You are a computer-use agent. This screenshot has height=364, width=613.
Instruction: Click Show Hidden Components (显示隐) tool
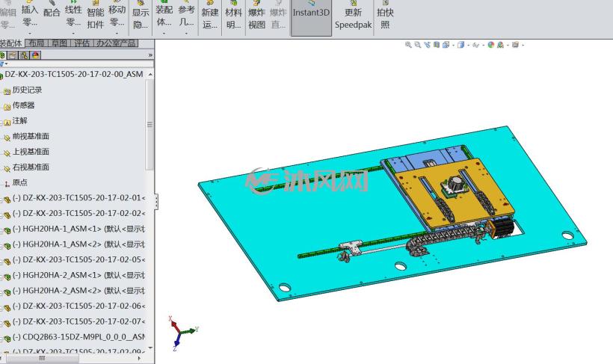coord(141,16)
